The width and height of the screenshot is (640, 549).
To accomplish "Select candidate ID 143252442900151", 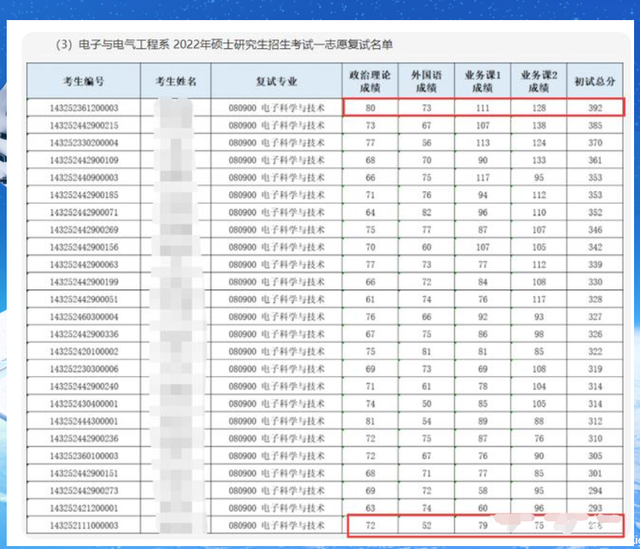I will (x=84, y=473).
